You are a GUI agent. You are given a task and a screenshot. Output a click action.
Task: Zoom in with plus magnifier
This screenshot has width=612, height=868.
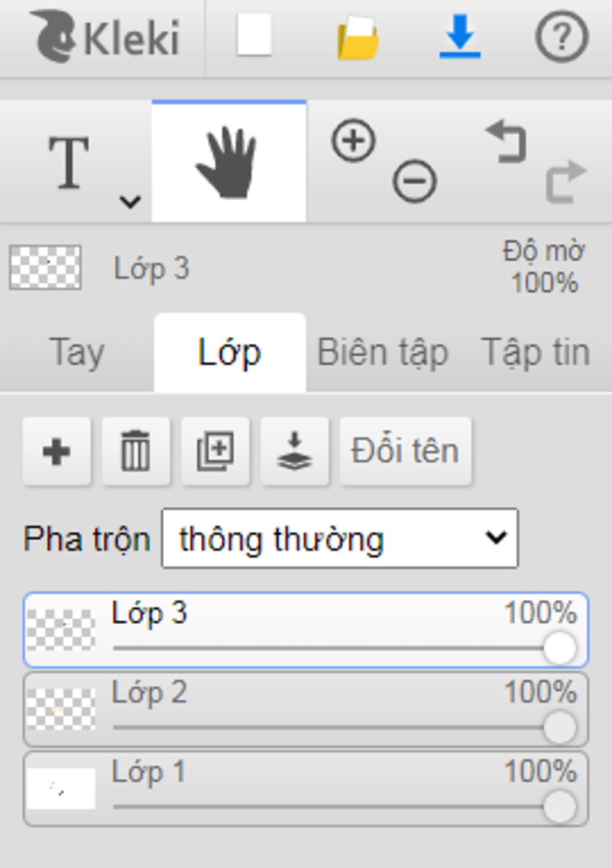click(x=353, y=141)
